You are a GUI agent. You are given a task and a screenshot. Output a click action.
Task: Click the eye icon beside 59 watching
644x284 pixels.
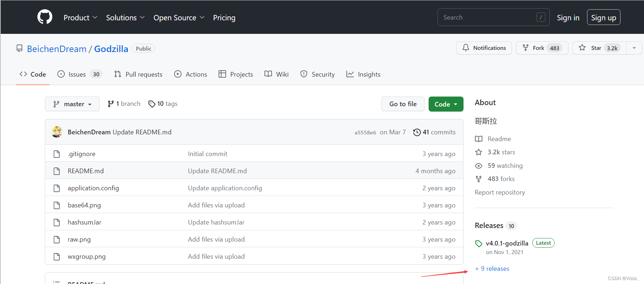click(x=479, y=166)
